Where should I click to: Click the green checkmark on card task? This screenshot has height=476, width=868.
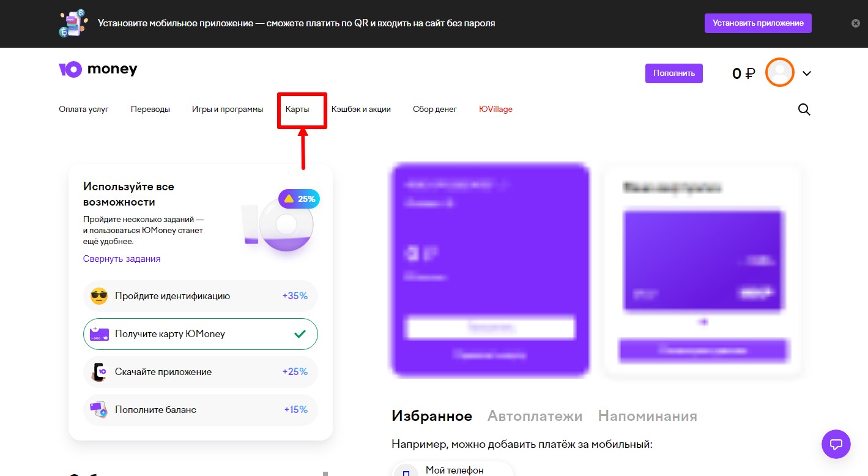[x=300, y=334]
